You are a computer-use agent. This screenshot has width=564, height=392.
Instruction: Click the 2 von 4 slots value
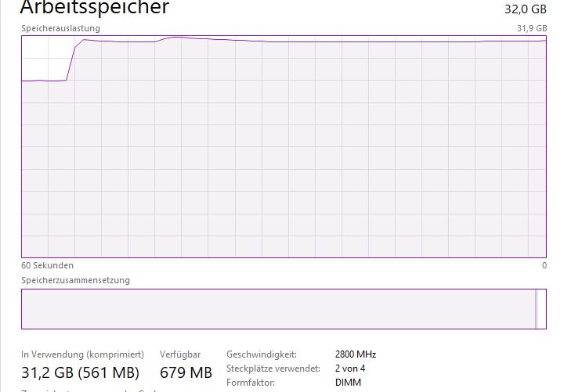350,369
